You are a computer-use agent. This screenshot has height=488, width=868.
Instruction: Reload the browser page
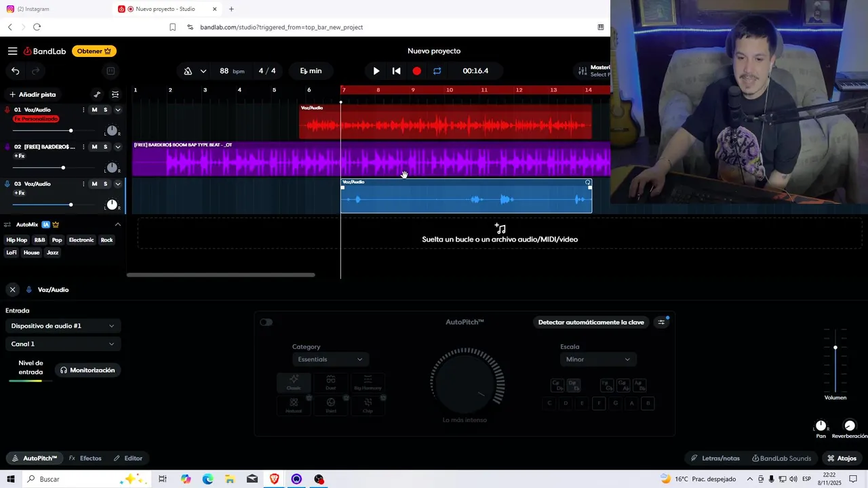coord(37,27)
